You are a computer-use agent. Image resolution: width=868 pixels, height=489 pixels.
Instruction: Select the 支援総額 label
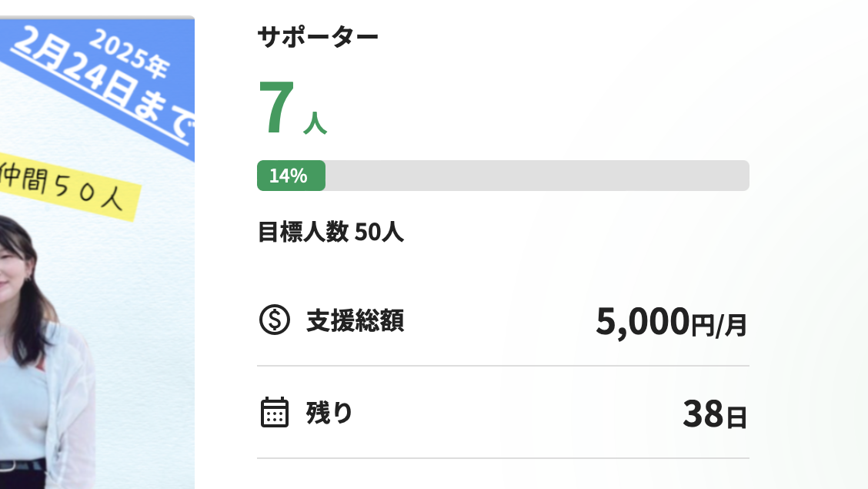(355, 321)
